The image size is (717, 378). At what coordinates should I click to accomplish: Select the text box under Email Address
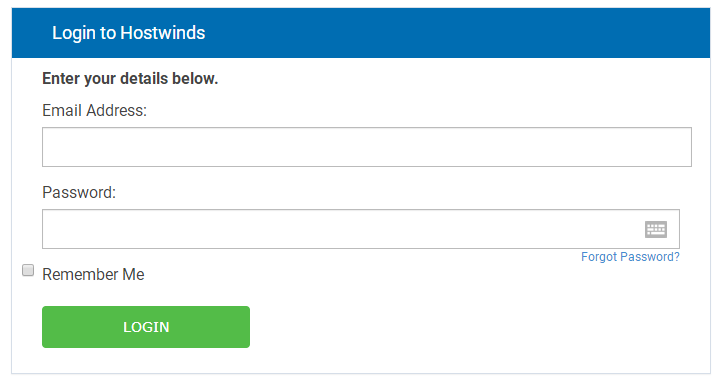367,147
